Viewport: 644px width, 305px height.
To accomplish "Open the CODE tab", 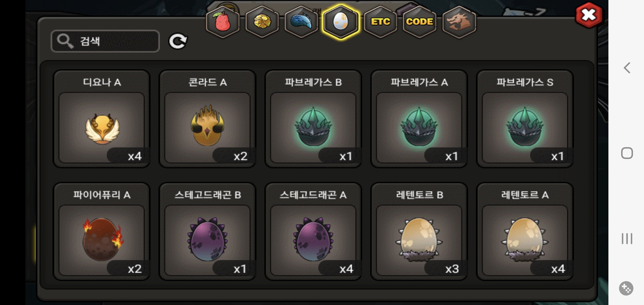I will pos(419,22).
